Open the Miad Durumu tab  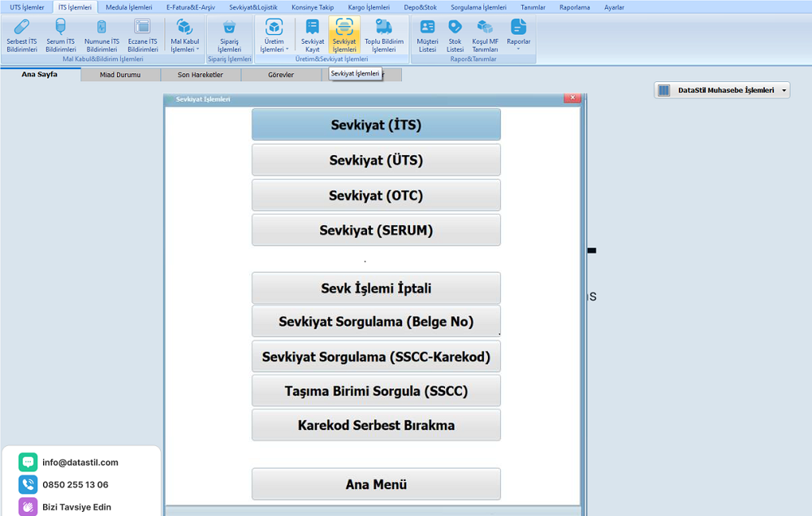pyautogui.click(x=120, y=75)
